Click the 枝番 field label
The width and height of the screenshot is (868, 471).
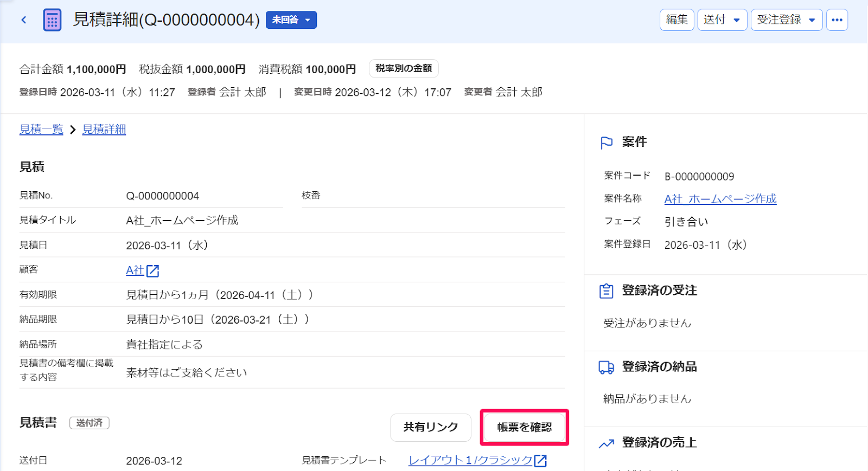tap(311, 195)
